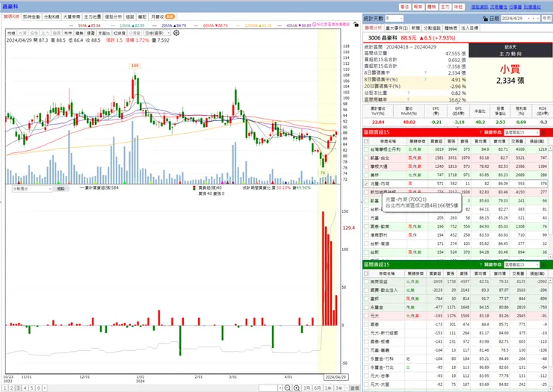Image resolution: width=553 pixels, height=392 pixels.
Task: Click the question mark in 區間買超15 header
Action: pos(481,132)
